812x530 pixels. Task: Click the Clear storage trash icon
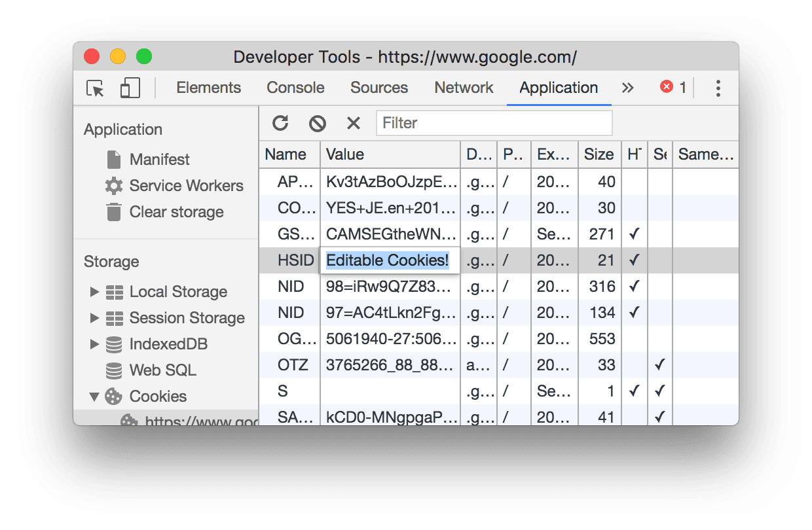(x=113, y=211)
